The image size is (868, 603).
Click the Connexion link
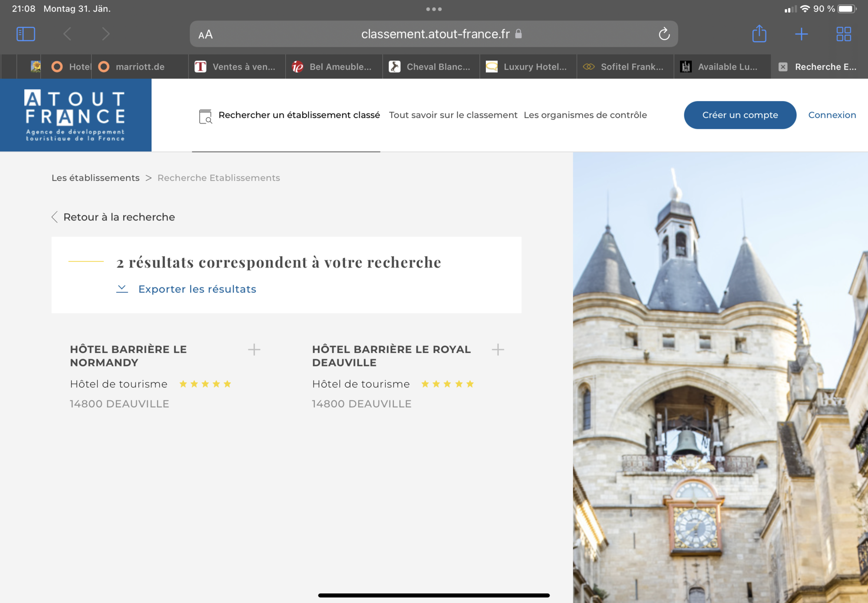coord(832,115)
